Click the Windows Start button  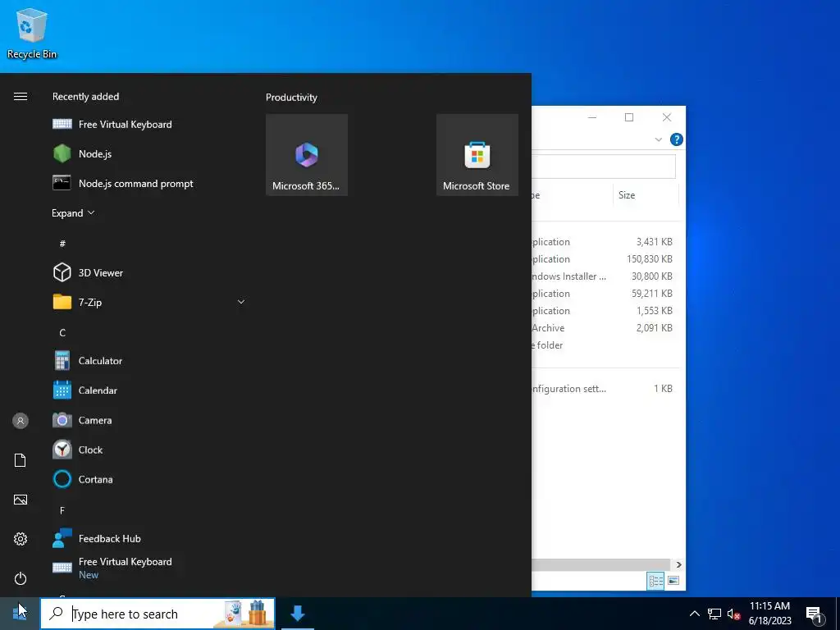[20, 614]
